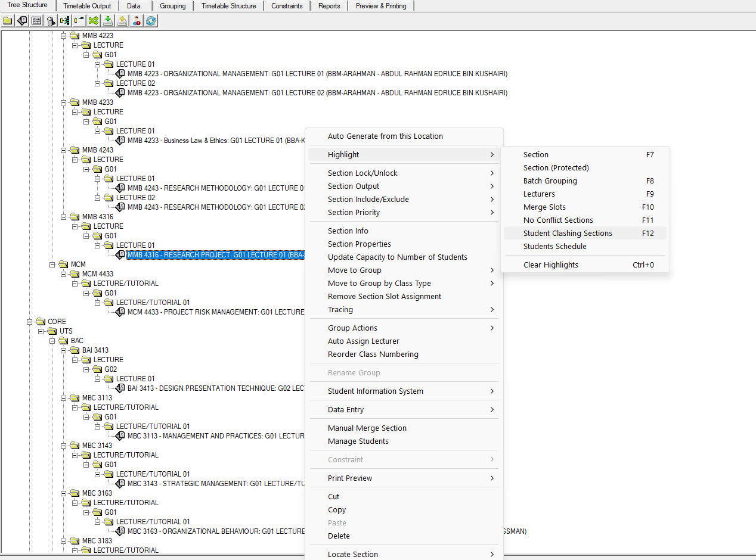756x560 pixels.
Task: Open the Locate Section submenu
Action: coord(404,555)
